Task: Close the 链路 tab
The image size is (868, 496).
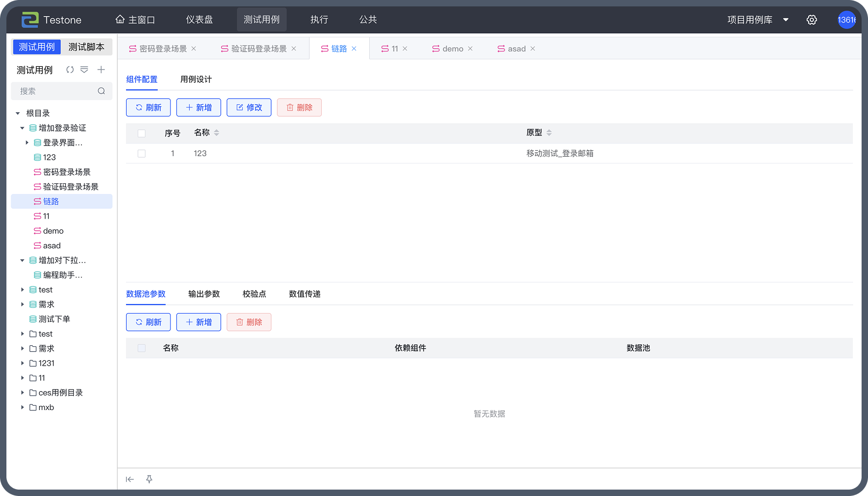Action: click(x=354, y=49)
